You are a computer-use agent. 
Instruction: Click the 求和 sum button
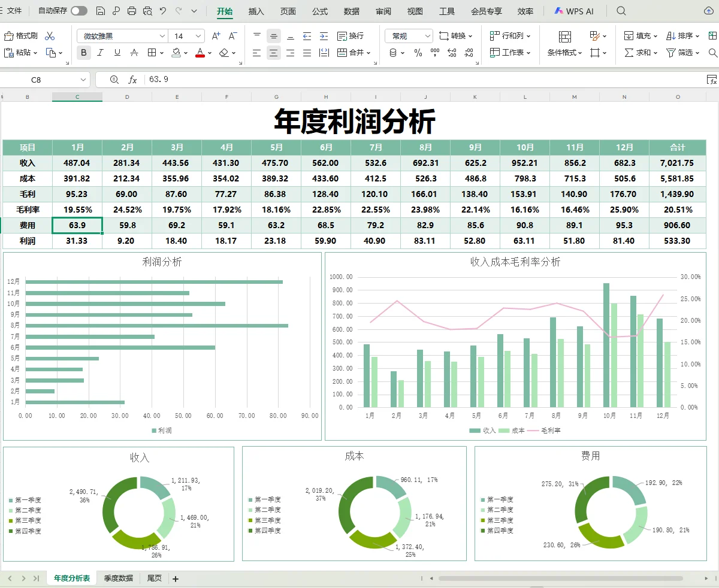point(641,53)
